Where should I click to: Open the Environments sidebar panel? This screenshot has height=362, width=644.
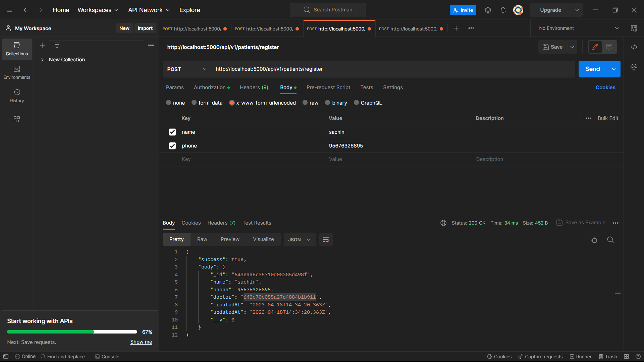(16, 72)
